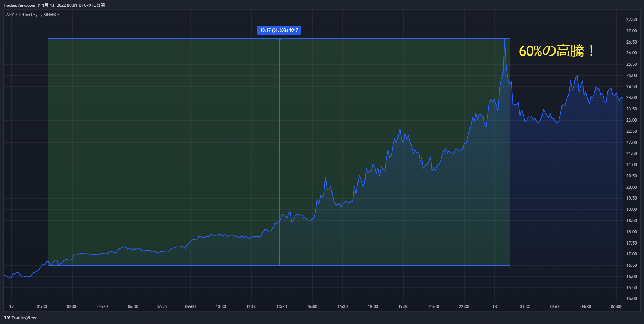Click the 26.50 price axis label

coord(631,42)
